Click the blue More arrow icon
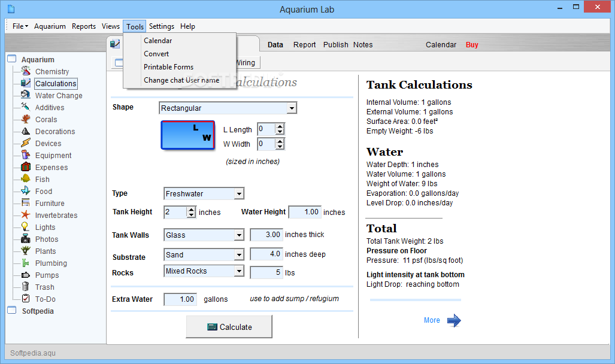This screenshot has height=364, width=615. point(454,320)
